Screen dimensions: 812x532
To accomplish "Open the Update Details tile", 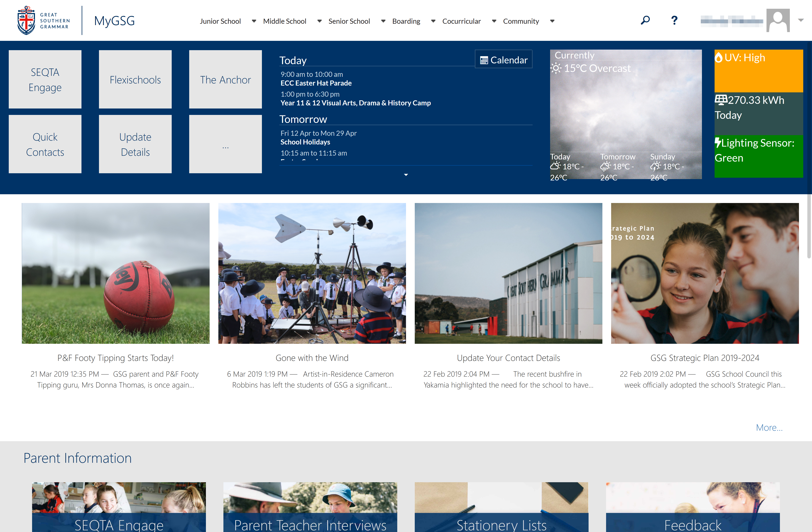I will 135,144.
